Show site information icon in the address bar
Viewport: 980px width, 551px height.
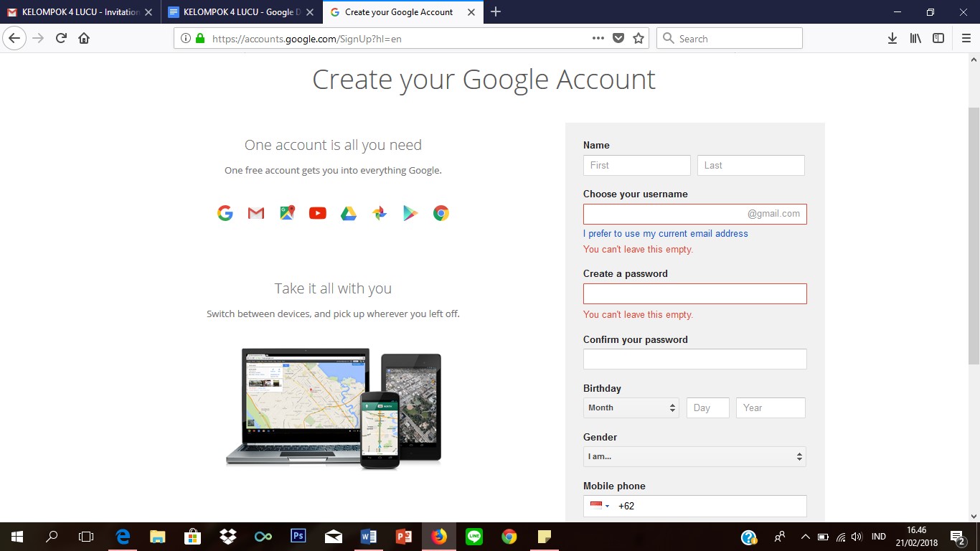[185, 39]
